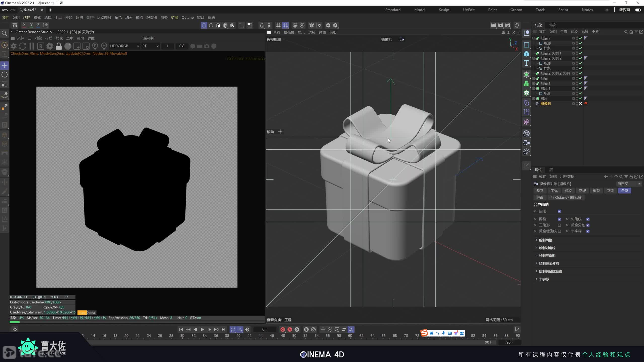Open the PT render kernel dropdown

[x=150, y=46]
